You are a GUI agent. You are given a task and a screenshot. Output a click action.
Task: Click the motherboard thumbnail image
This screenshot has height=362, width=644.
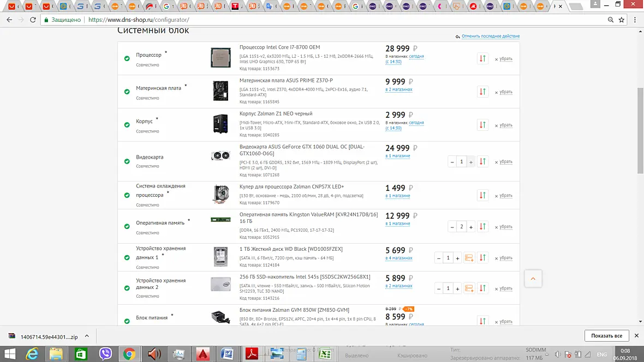(220, 90)
